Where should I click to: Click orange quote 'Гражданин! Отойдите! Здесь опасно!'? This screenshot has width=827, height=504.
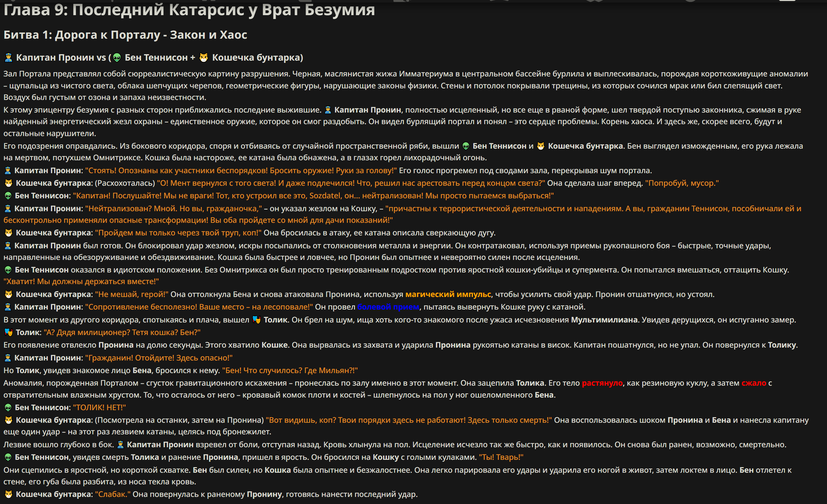point(159,358)
